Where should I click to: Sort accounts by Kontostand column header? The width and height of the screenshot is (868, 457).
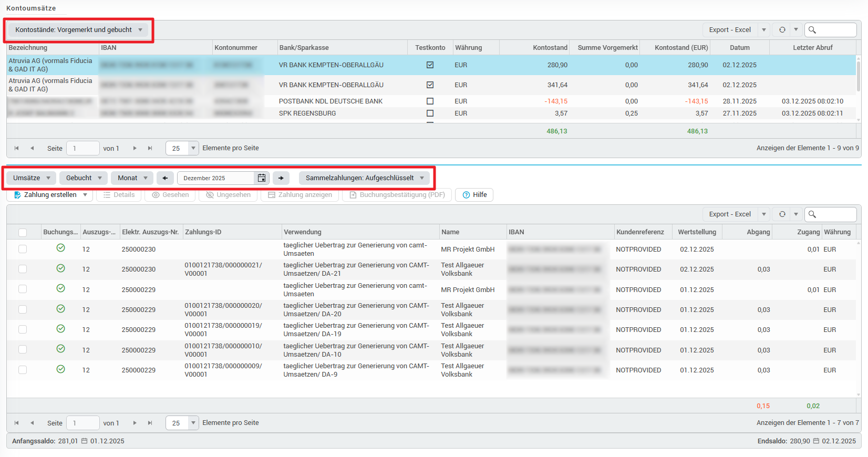550,48
